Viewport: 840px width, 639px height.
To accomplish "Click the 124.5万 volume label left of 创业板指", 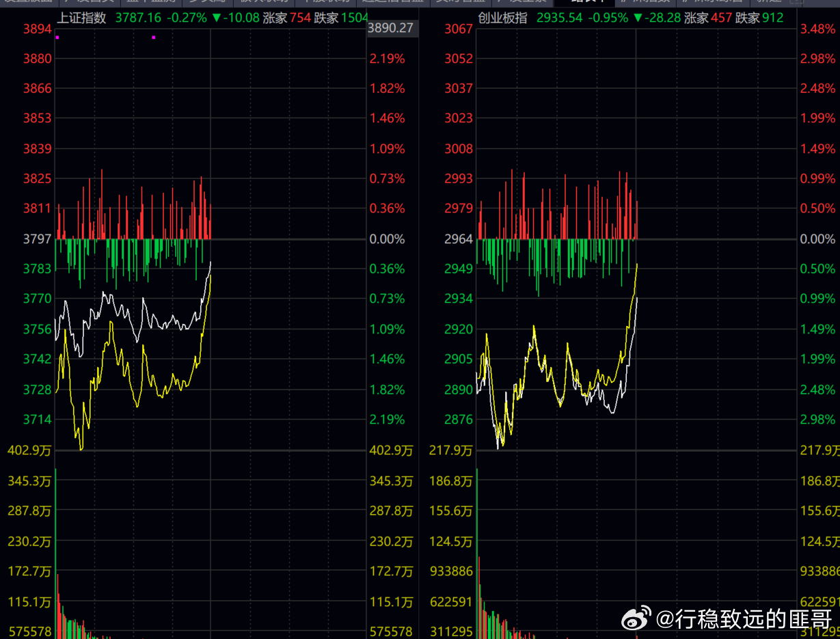I will [451, 542].
